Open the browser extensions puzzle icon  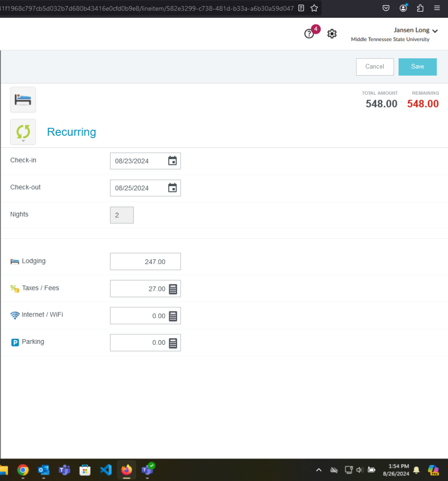pos(420,8)
